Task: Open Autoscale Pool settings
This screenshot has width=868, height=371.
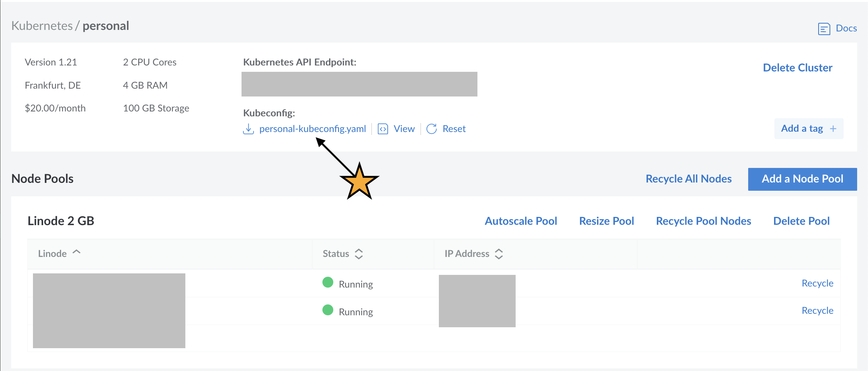Action: pos(521,221)
